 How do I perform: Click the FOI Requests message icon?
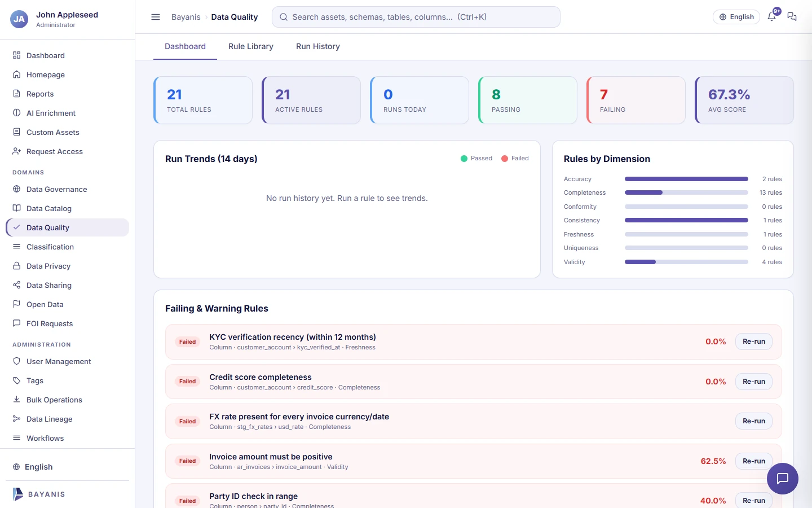point(17,323)
